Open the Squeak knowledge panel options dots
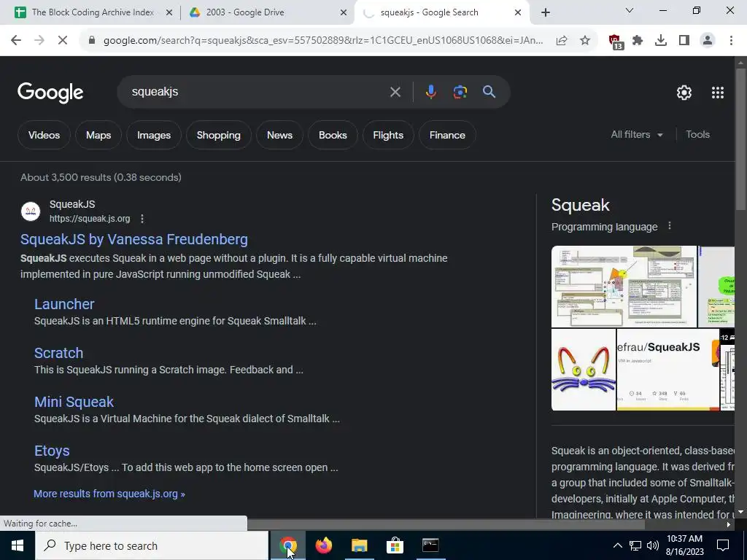The image size is (747, 560). click(670, 226)
